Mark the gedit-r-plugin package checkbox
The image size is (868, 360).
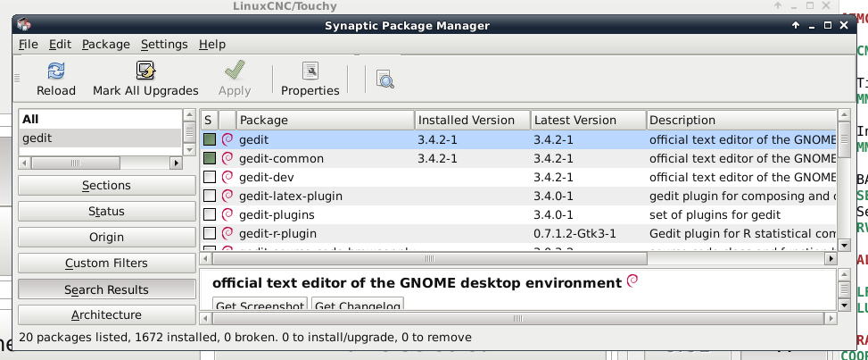pyautogui.click(x=210, y=233)
